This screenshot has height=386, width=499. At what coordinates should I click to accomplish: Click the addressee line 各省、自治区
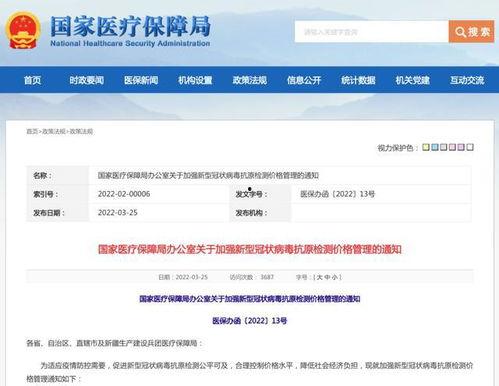click(x=114, y=343)
